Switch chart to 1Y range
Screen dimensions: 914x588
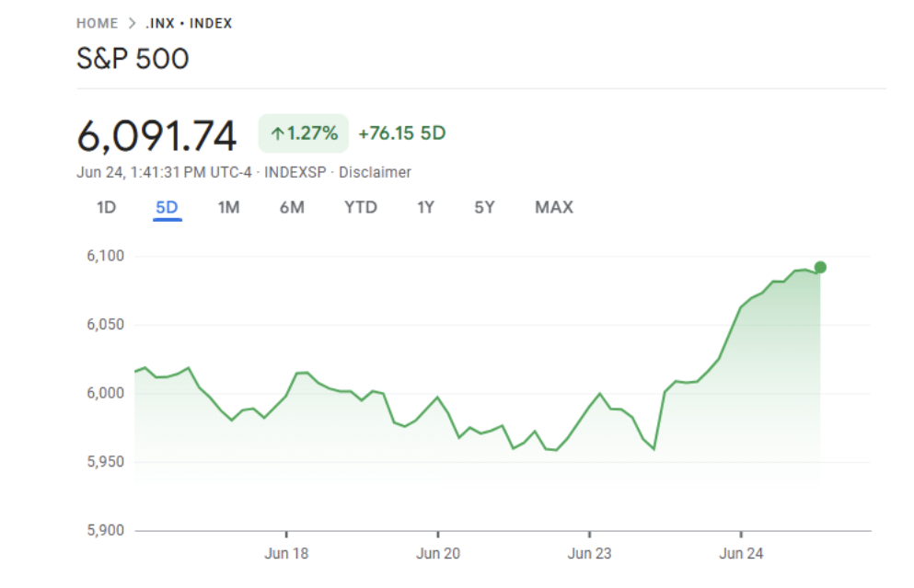425,207
